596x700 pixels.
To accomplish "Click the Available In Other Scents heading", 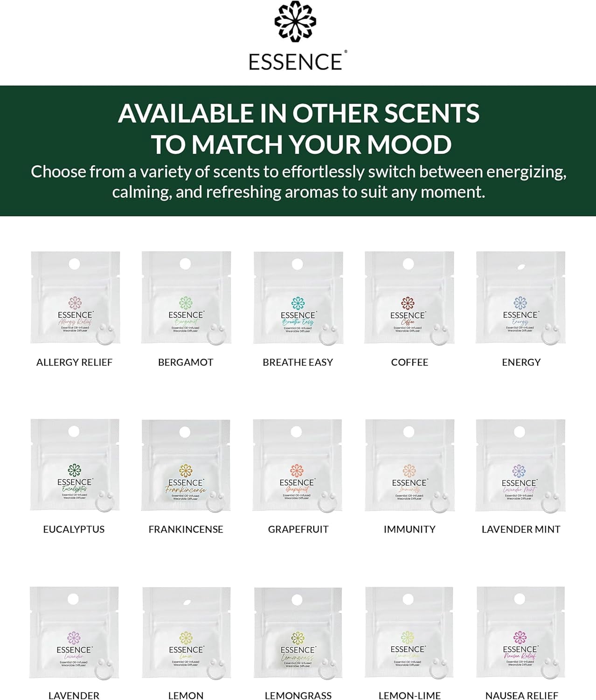I will (x=298, y=128).
